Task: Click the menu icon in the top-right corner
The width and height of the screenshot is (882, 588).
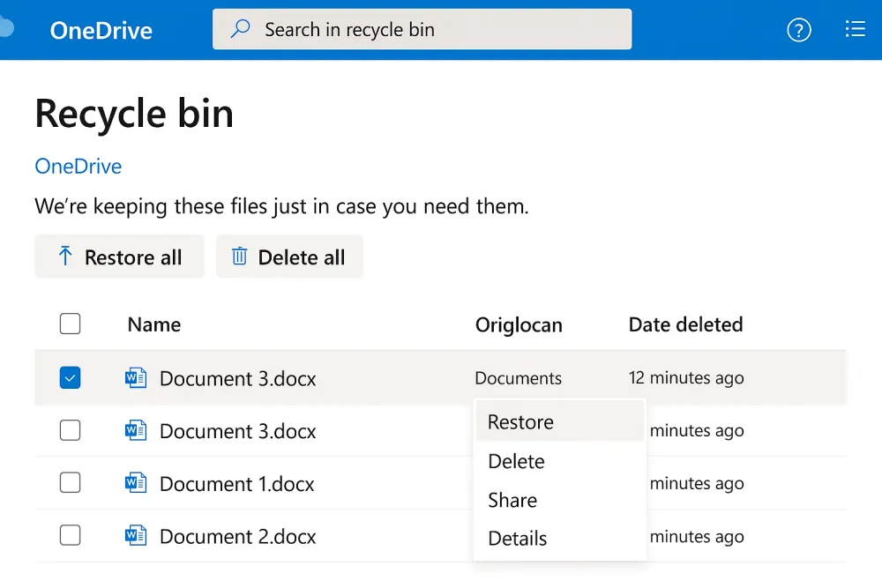Action: (855, 29)
